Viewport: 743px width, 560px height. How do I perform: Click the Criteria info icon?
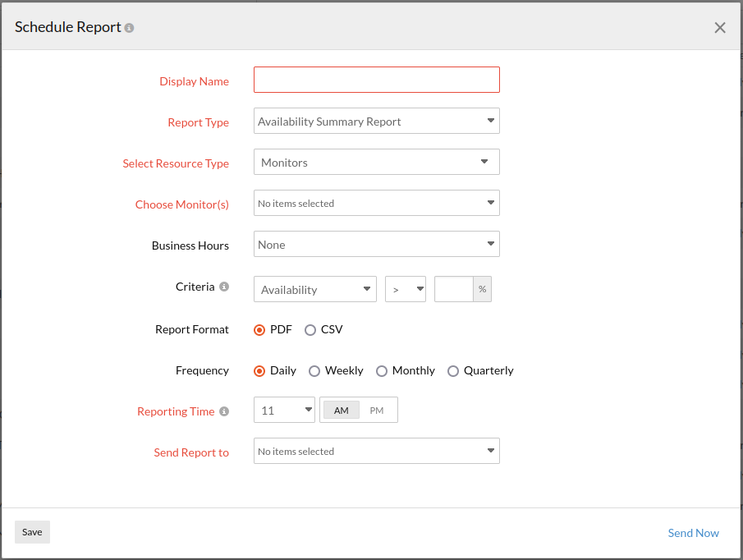pyautogui.click(x=224, y=287)
